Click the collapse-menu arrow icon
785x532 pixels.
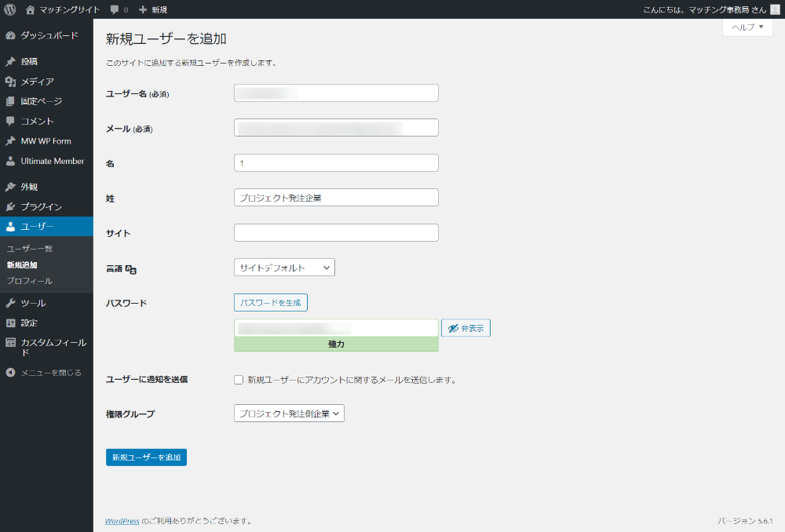pos(10,373)
